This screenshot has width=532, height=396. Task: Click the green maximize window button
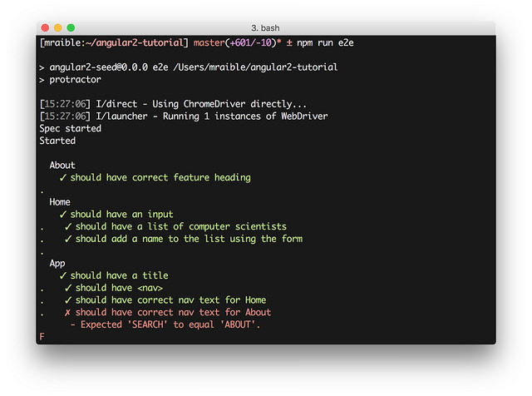click(71, 28)
